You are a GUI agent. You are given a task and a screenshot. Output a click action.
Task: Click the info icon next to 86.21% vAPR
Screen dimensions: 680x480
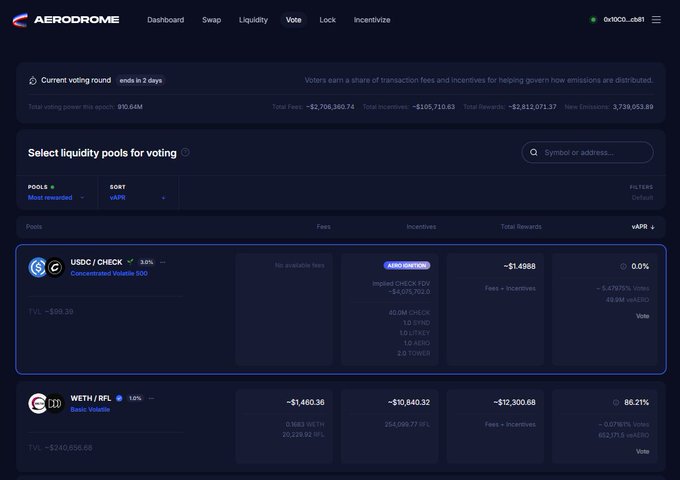pyautogui.click(x=616, y=402)
